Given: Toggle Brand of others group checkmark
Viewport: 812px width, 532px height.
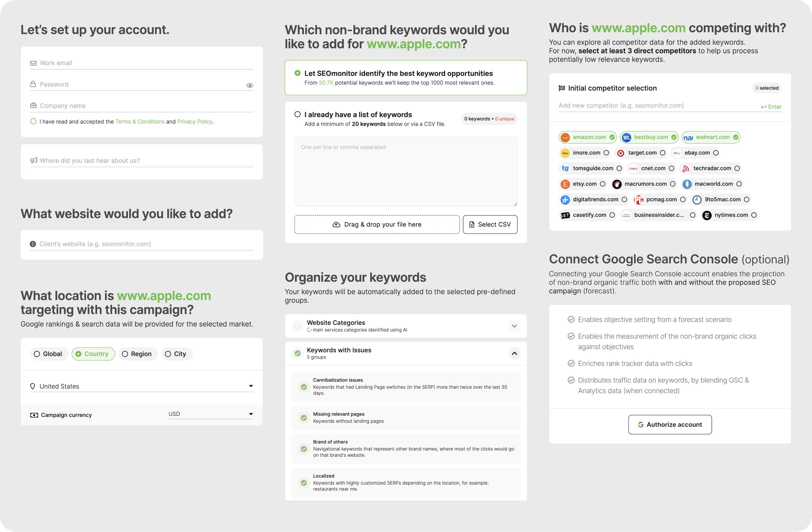Looking at the screenshot, I should pos(304,449).
